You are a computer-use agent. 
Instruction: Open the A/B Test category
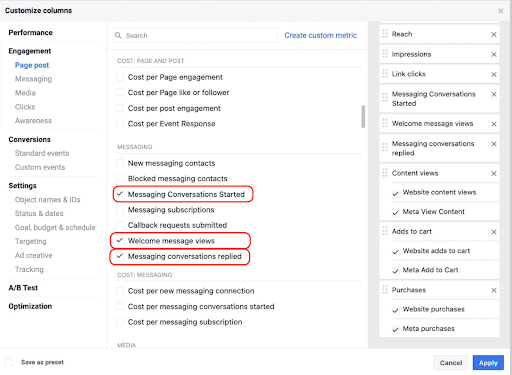23,288
